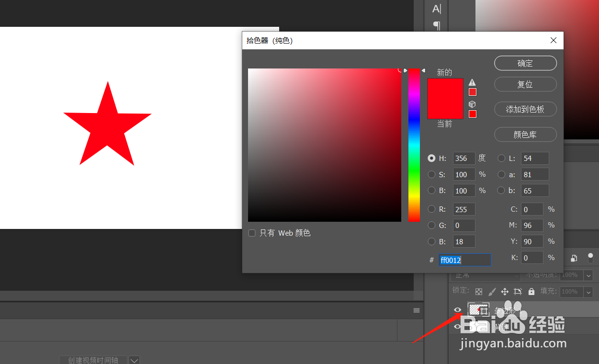The height and width of the screenshot is (364, 599).
Task: Select the RGB blue B radio button
Action: [432, 241]
